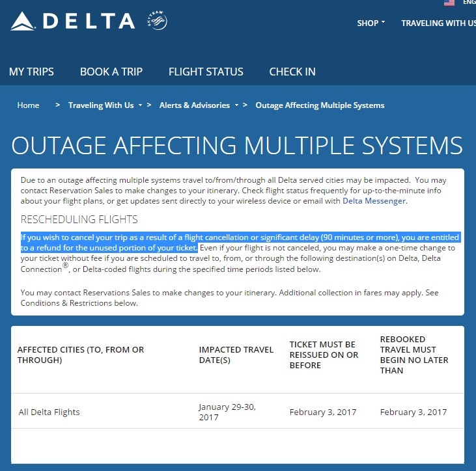Screen dimensions: 476x471
Task: Click the DELTA wordmark text
Action: coord(89,21)
